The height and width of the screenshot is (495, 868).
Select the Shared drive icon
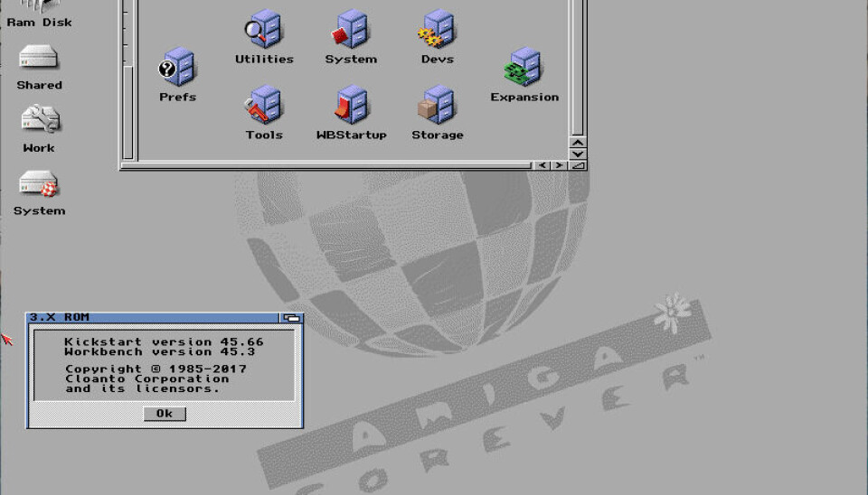pyautogui.click(x=39, y=68)
